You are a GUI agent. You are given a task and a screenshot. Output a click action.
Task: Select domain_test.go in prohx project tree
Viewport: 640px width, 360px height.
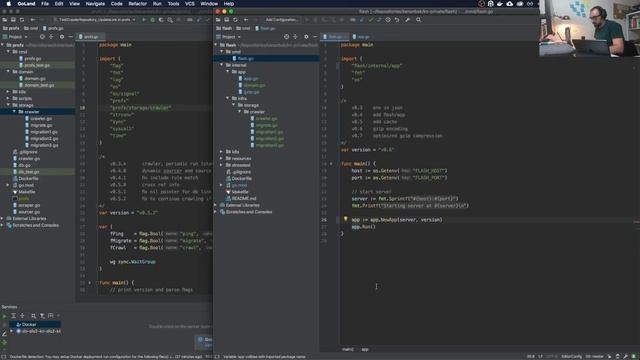(39, 85)
